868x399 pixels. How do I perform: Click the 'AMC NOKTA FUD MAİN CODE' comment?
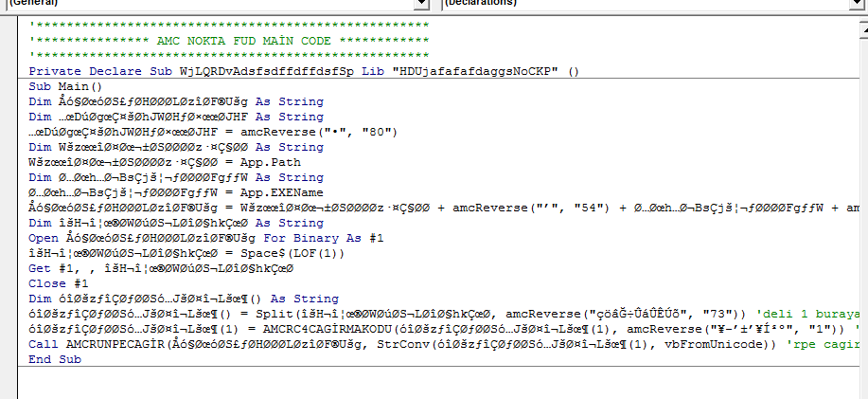243,41
